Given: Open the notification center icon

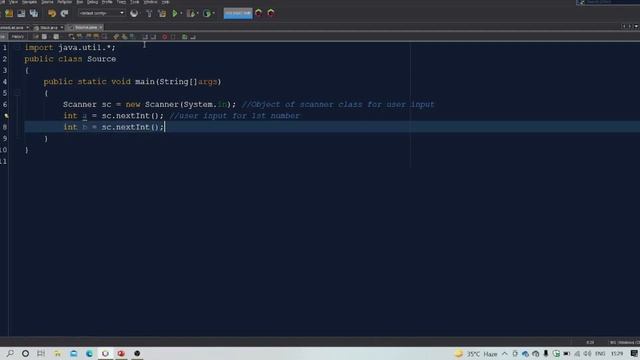Looking at the screenshot, I should tap(634, 354).
